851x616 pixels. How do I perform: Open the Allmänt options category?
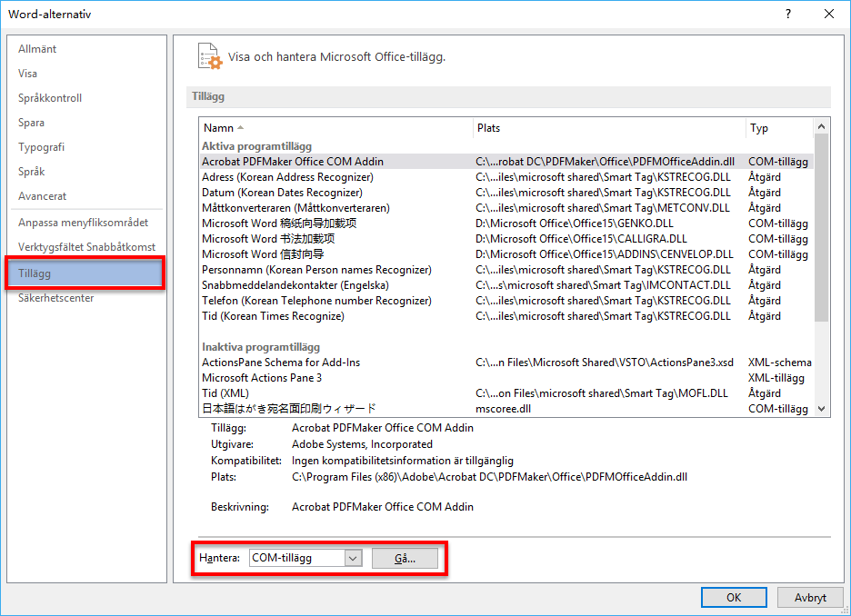click(x=85, y=49)
